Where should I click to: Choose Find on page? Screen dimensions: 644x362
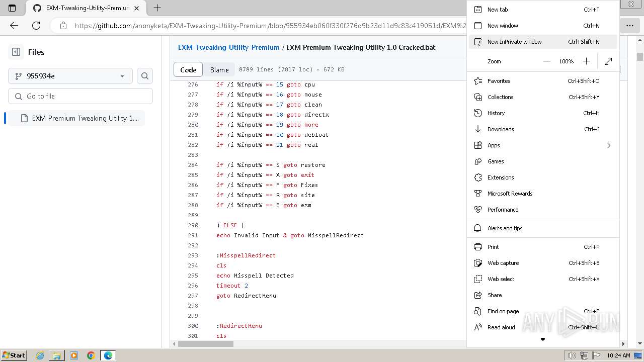(x=543, y=311)
